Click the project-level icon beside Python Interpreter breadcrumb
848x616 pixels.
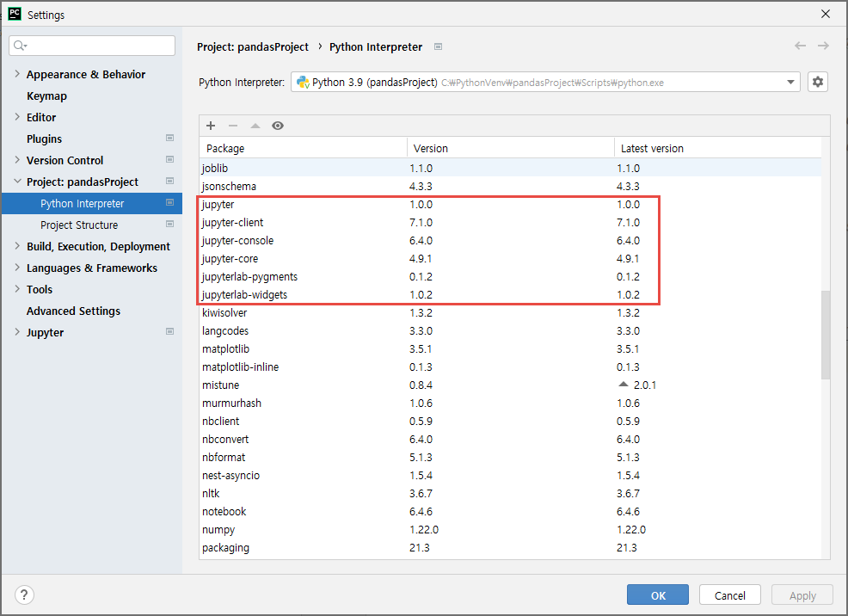point(438,46)
